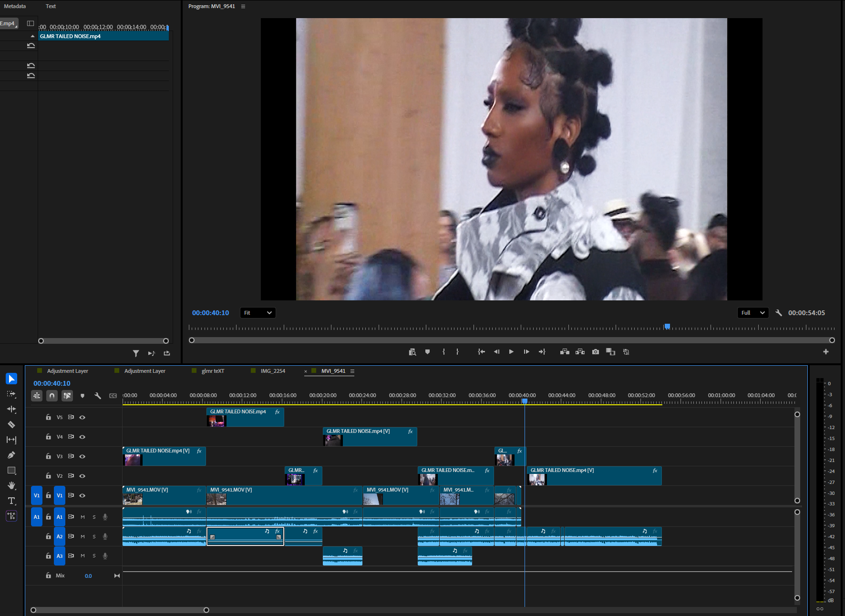845x616 pixels.
Task: Open the Fit zoom level dropdown
Action: click(258, 313)
